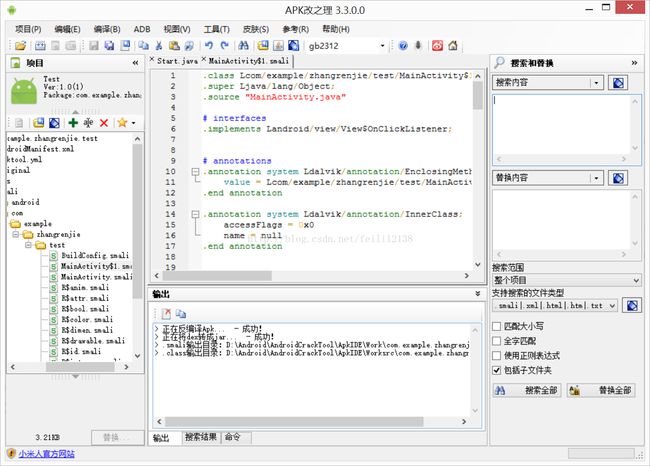Viewport: 650px width, 466px height.
Task: Select R$drawable.smali in project tree
Action: click(93, 341)
